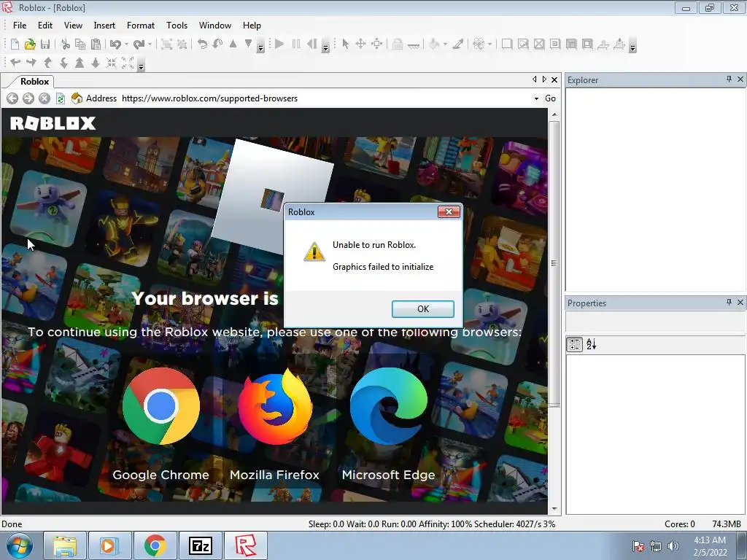Open the Window menu

click(x=215, y=26)
